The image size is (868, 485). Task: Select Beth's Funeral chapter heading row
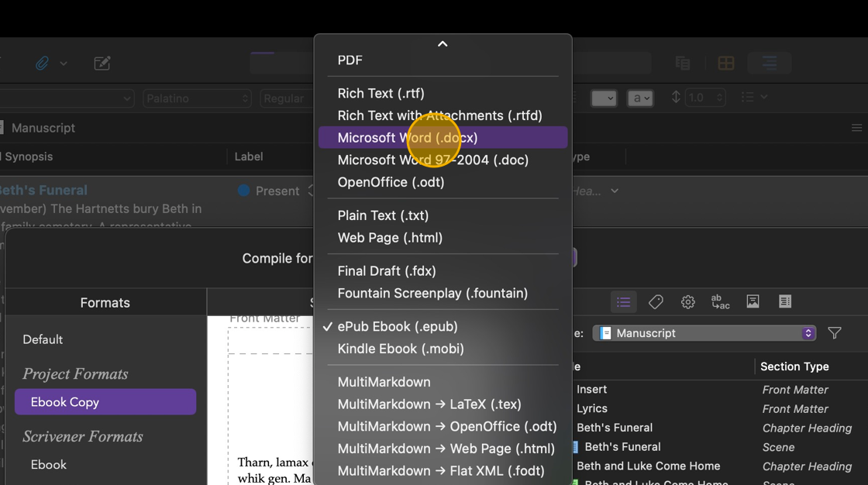tap(615, 428)
